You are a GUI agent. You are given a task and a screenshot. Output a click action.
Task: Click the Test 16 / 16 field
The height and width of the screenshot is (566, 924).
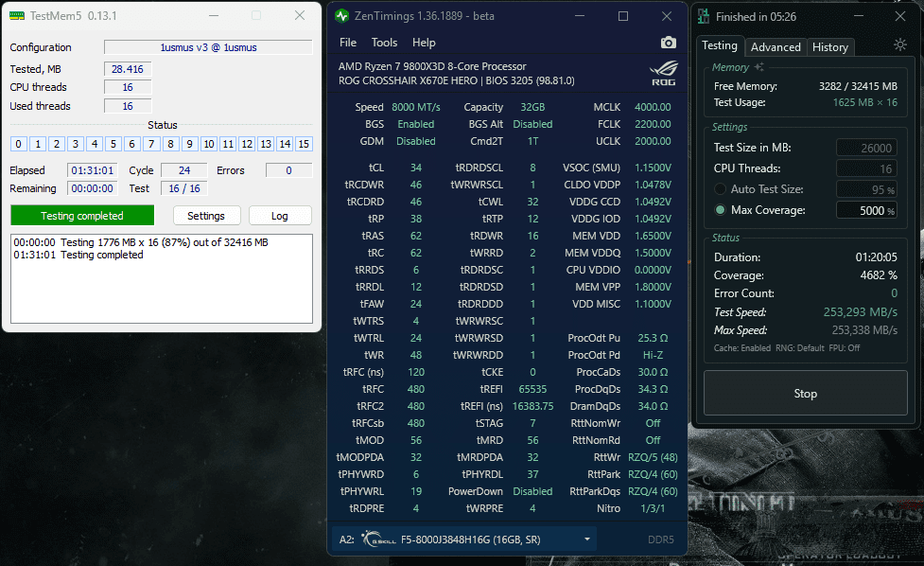[183, 188]
